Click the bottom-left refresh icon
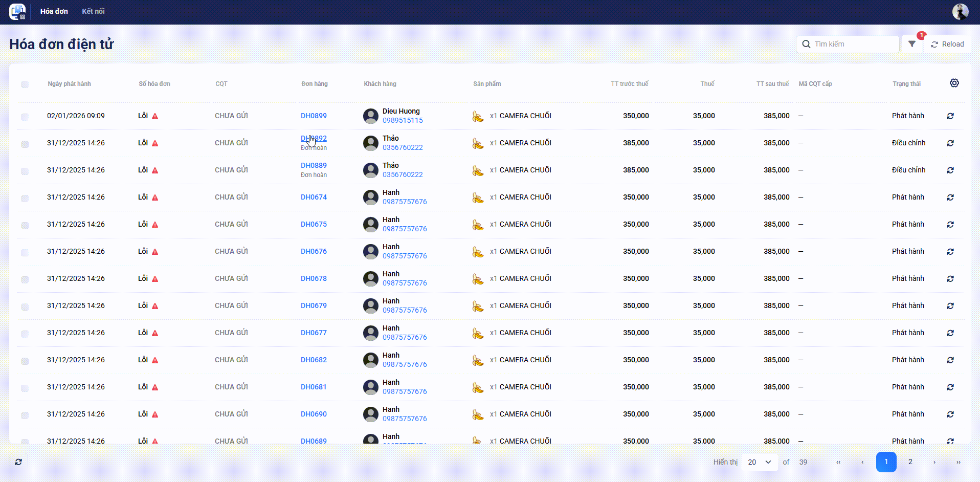Image resolution: width=980 pixels, height=482 pixels. pyautogui.click(x=18, y=462)
